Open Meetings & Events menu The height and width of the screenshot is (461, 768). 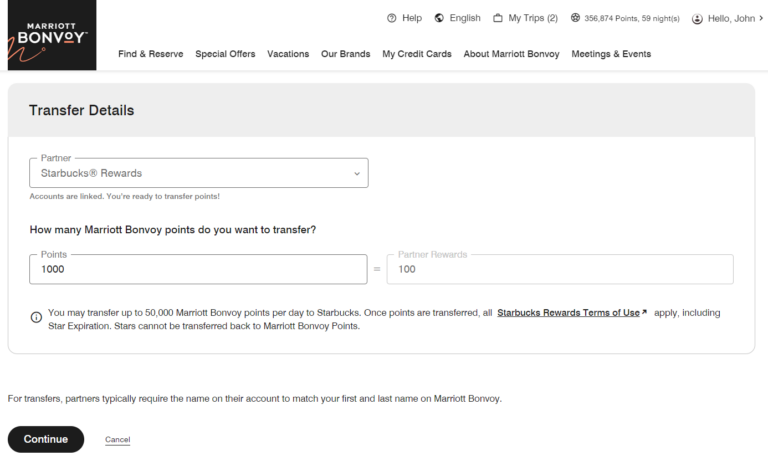pyautogui.click(x=611, y=54)
